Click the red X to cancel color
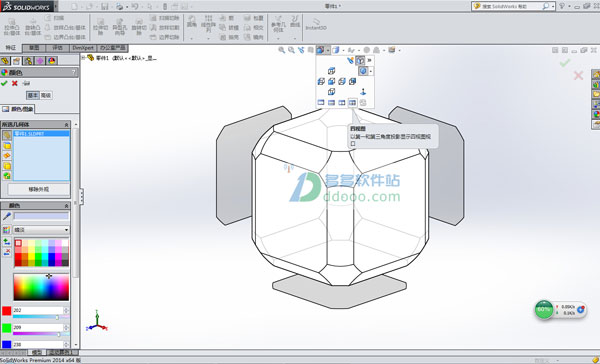600x364 pixels. 15,83
